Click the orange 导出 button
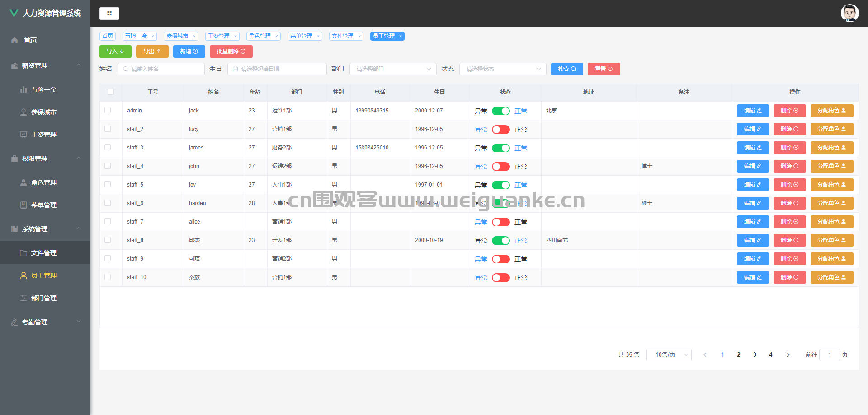 (152, 51)
